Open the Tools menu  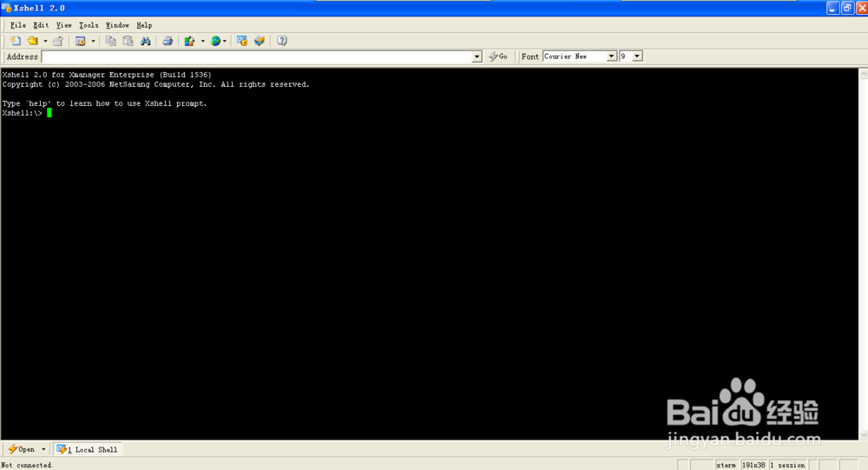point(89,25)
